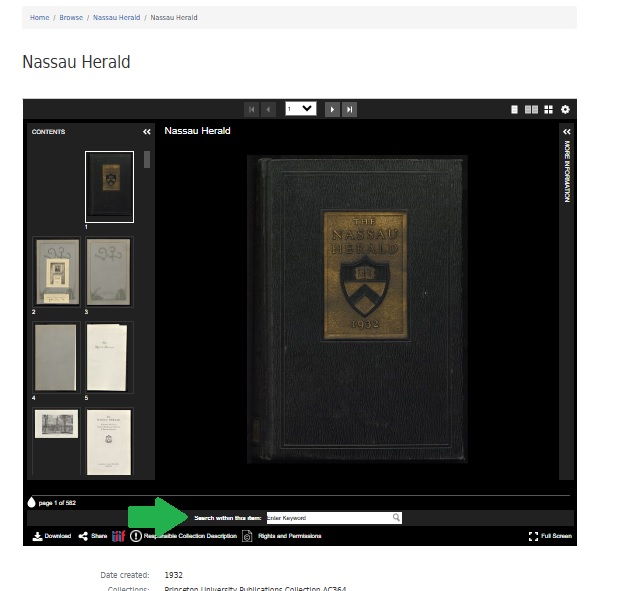Go to previous page arrow
Image resolution: width=623 pixels, height=591 pixels.
click(269, 109)
